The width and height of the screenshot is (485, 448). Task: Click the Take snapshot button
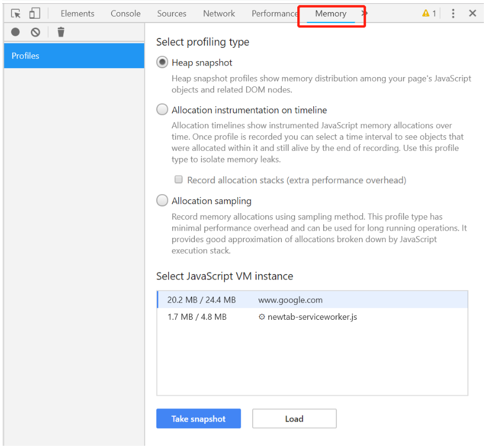199,419
